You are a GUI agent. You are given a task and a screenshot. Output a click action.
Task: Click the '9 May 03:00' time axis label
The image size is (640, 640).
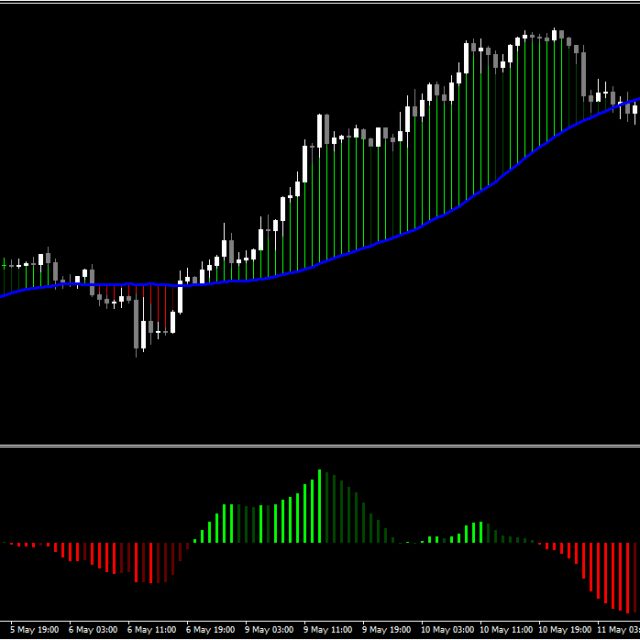(x=269, y=630)
